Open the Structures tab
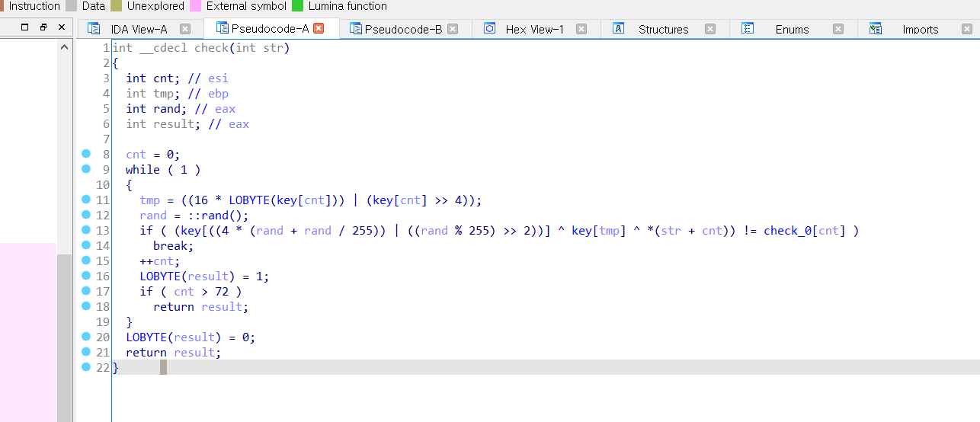The image size is (980, 422). [664, 29]
